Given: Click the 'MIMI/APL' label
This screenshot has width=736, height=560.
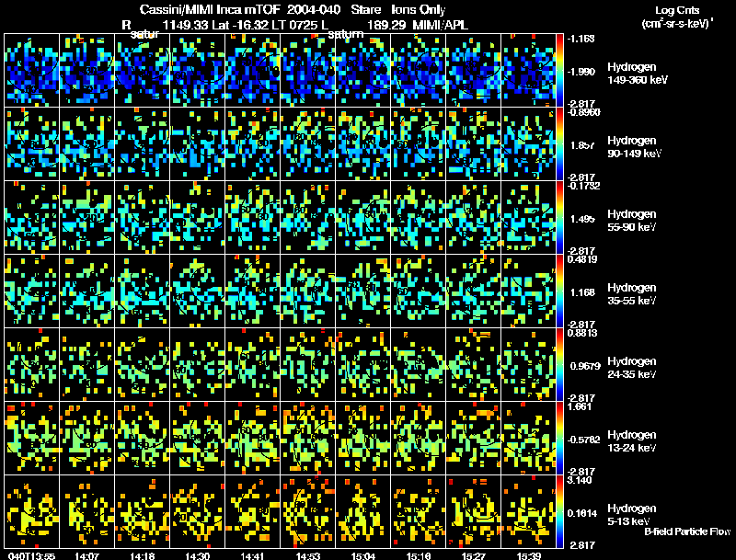Looking at the screenshot, I should [441, 25].
